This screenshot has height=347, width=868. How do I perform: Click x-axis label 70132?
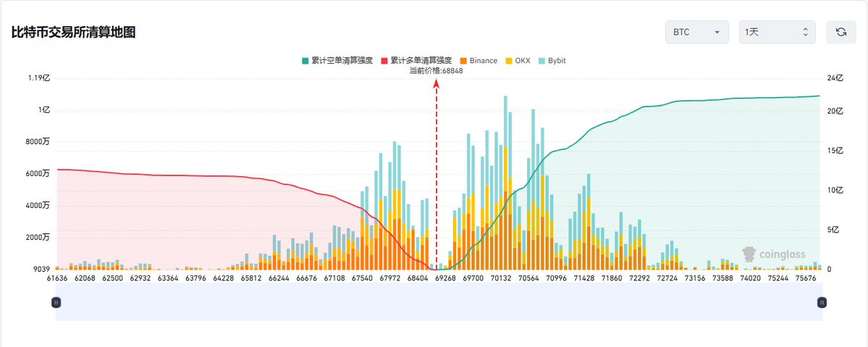pyautogui.click(x=500, y=277)
